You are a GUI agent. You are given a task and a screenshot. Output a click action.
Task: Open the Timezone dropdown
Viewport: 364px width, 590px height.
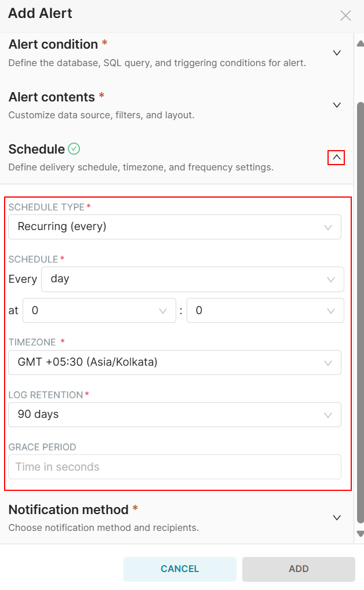(174, 362)
